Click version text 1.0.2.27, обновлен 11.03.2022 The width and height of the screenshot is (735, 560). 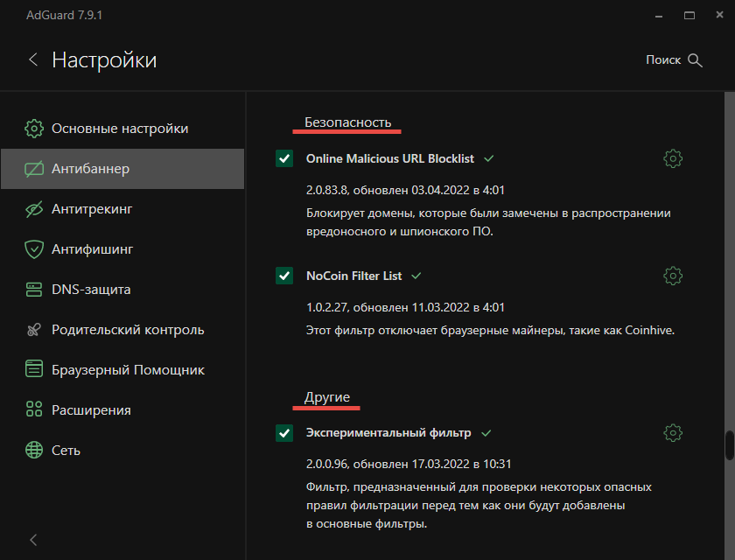[x=405, y=307]
